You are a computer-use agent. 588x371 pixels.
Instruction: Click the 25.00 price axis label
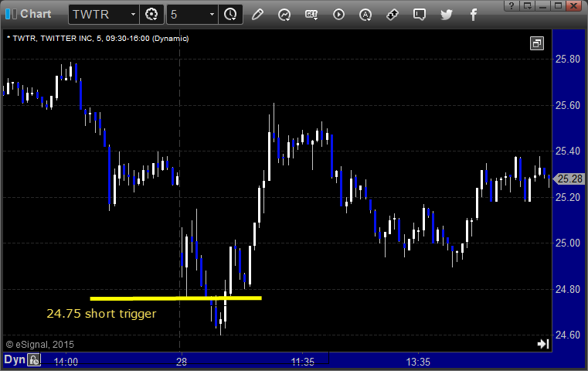tap(568, 243)
